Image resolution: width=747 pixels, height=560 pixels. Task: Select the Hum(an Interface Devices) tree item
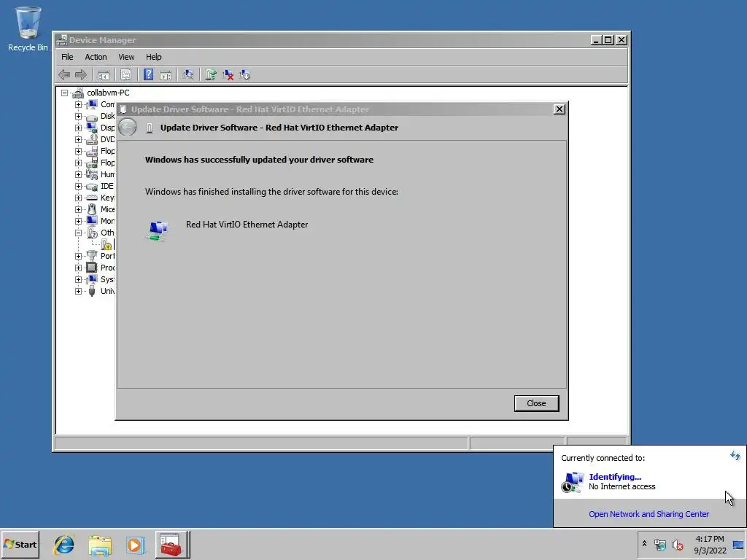tap(107, 174)
